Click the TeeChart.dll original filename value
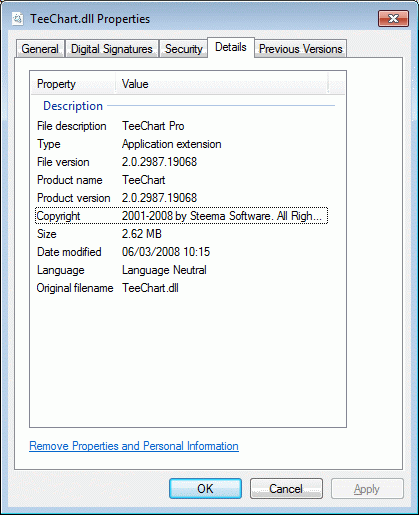Image resolution: width=419 pixels, height=515 pixels. [x=150, y=288]
